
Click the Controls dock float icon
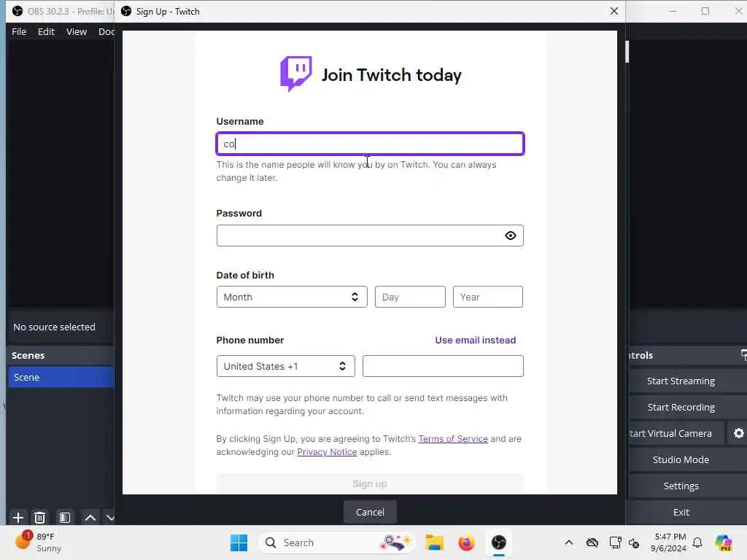tap(743, 355)
